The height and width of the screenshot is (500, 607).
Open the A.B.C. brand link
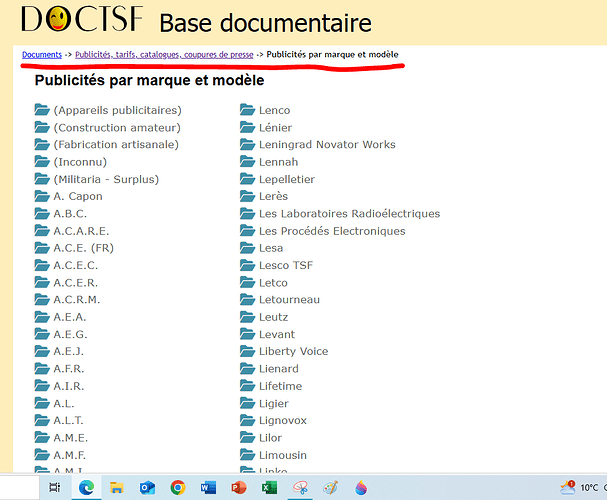click(x=70, y=214)
